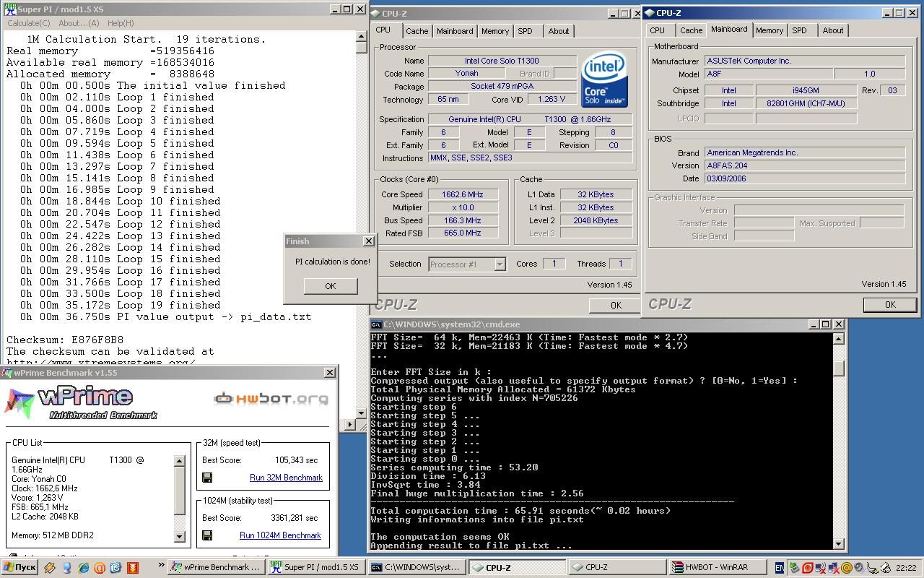This screenshot has width=924, height=578.
Task: Click the save icon beside Run 32M Benchmark
Action: coord(207,478)
